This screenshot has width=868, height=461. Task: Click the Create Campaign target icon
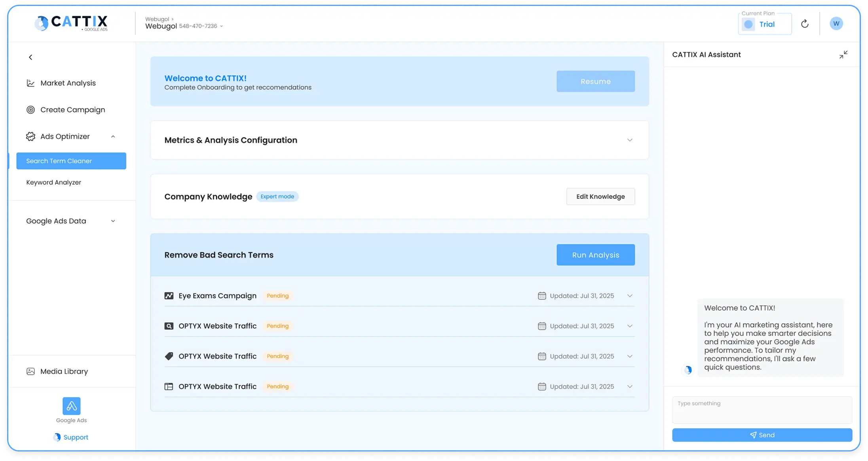point(31,109)
